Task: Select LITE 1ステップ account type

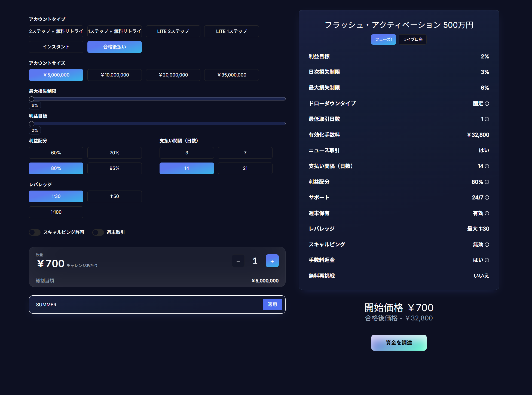Action: (x=231, y=31)
